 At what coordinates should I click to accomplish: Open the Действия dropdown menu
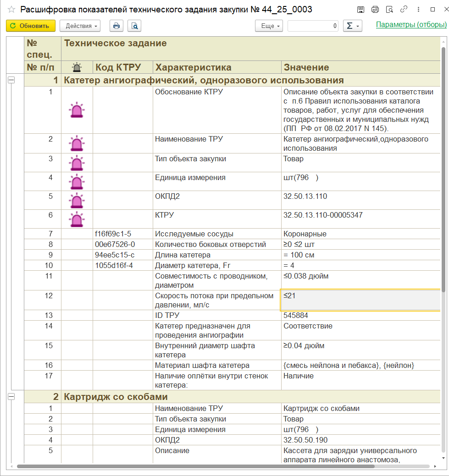coord(80,26)
